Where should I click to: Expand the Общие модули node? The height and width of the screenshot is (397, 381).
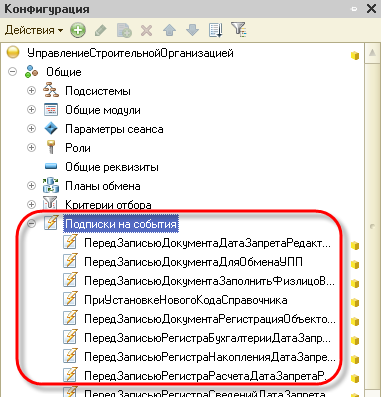coord(31,110)
